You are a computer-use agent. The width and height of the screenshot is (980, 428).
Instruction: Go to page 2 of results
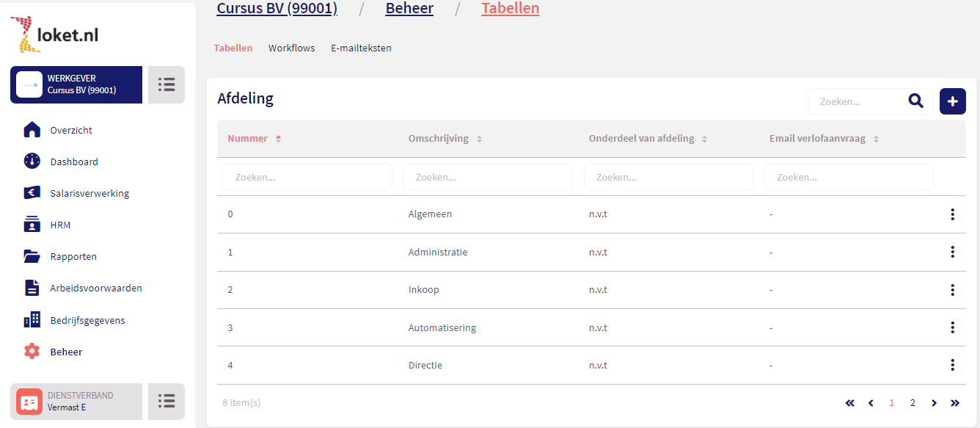click(913, 403)
